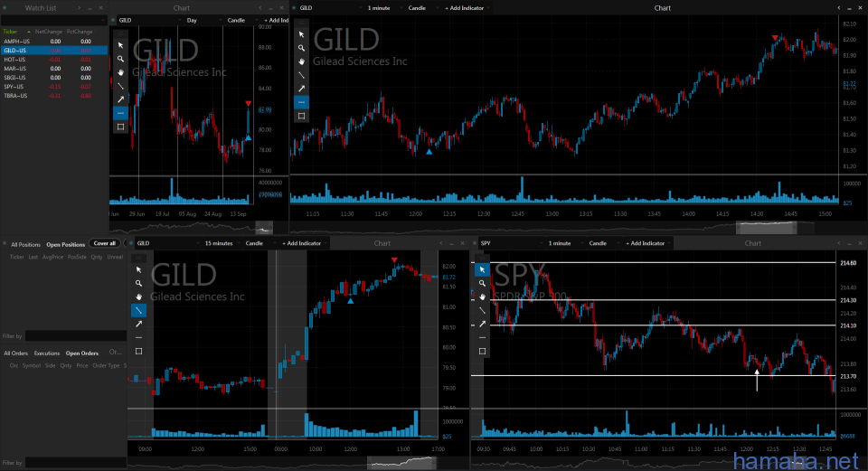The height and width of the screenshot is (471, 868).
Task: Select hand pan tool in SPY chart
Action: [x=482, y=297]
